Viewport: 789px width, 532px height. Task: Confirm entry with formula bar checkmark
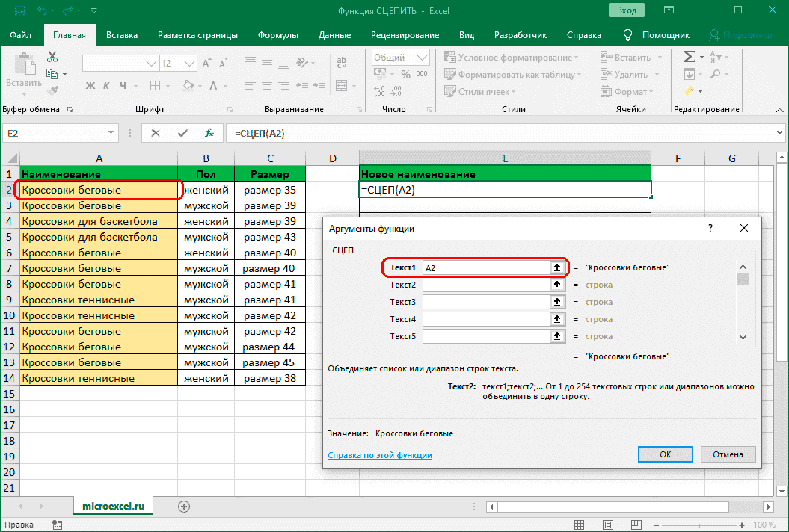pyautogui.click(x=182, y=133)
